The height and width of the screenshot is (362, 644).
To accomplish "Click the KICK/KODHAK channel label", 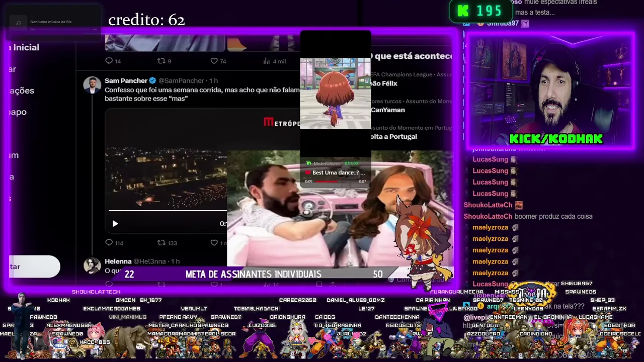I will click(556, 139).
